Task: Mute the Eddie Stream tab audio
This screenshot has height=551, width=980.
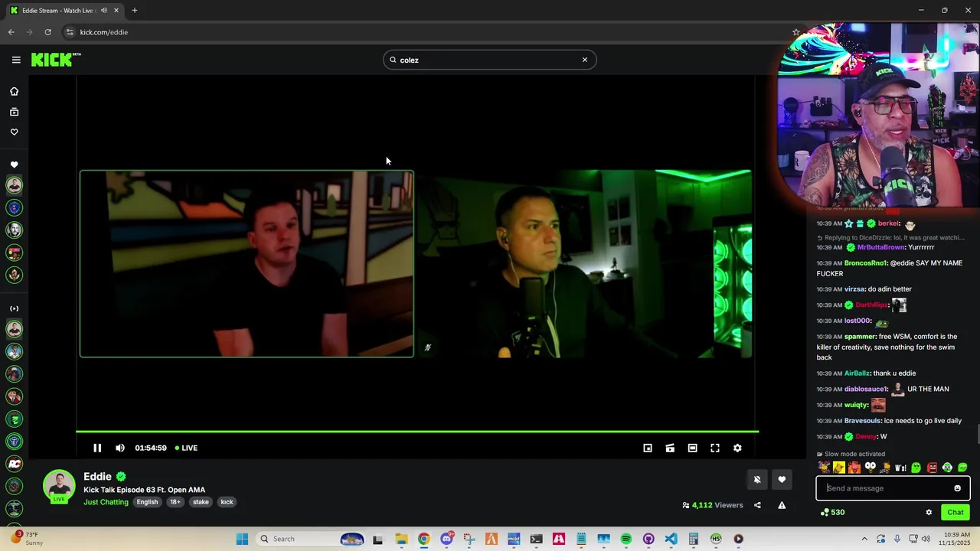Action: (104, 11)
